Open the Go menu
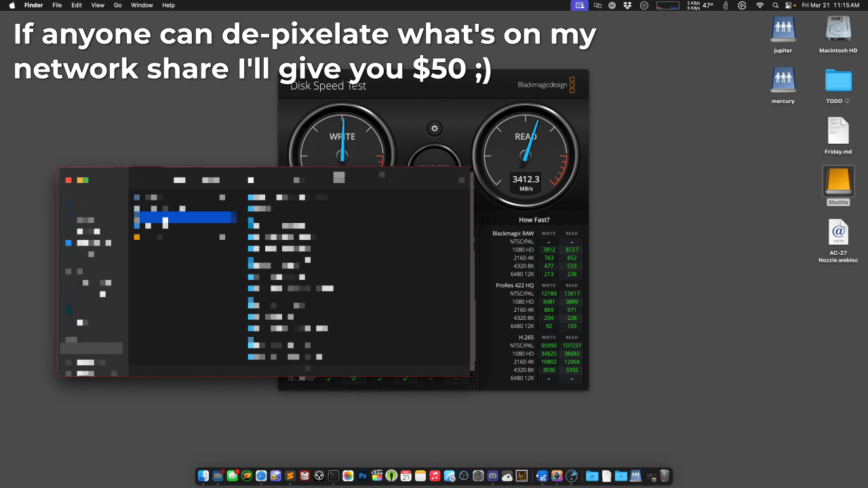Viewport: 868px width, 488px height. [118, 5]
